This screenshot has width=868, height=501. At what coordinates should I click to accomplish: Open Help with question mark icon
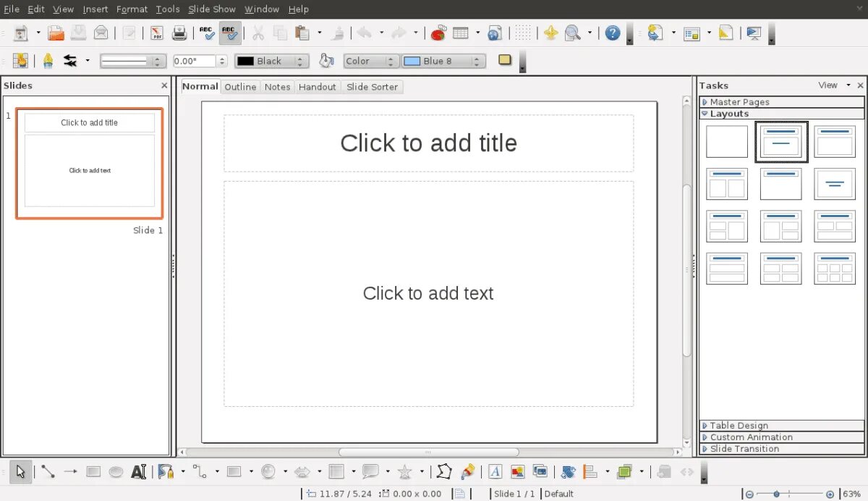click(x=613, y=33)
